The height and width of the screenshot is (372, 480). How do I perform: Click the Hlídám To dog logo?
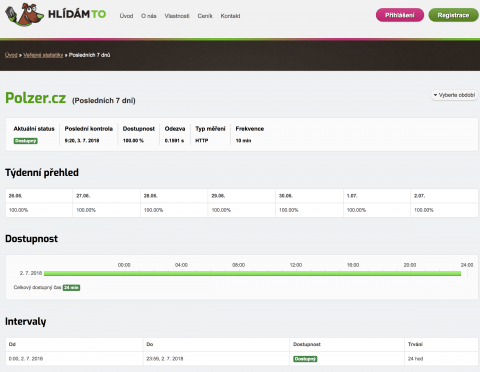(56, 15)
